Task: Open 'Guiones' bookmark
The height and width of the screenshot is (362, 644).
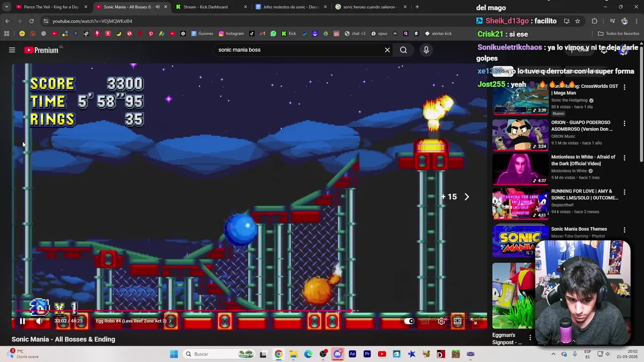Action: (x=202, y=34)
